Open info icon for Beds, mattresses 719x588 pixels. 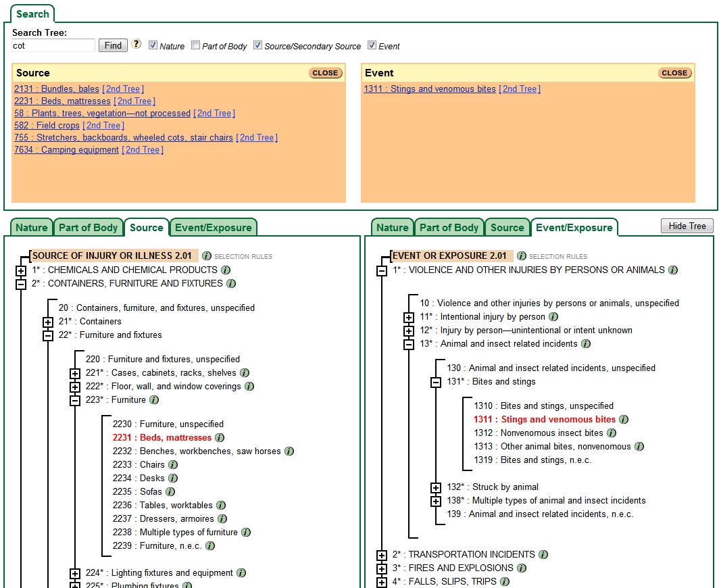(220, 438)
